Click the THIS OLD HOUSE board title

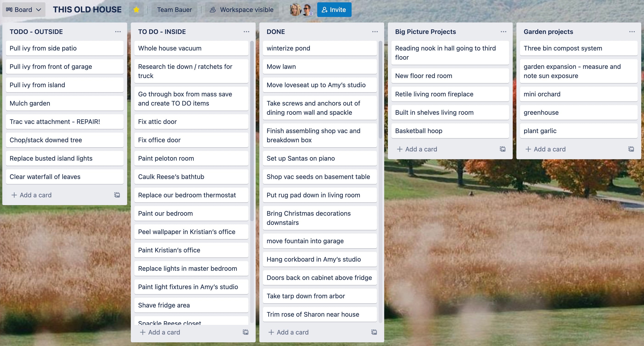[87, 10]
